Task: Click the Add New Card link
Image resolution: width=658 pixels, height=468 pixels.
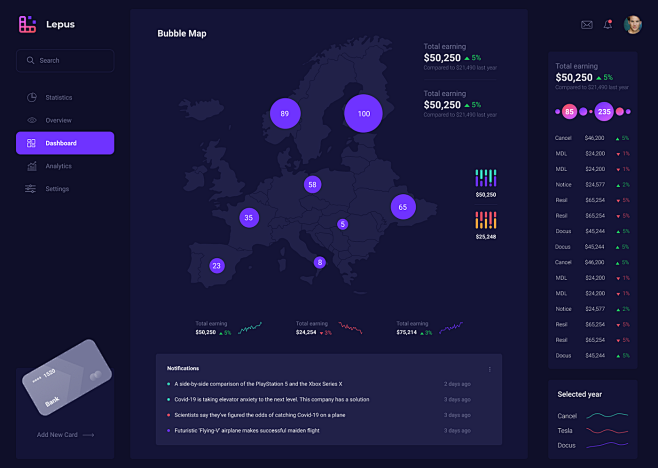Action: pyautogui.click(x=65, y=435)
